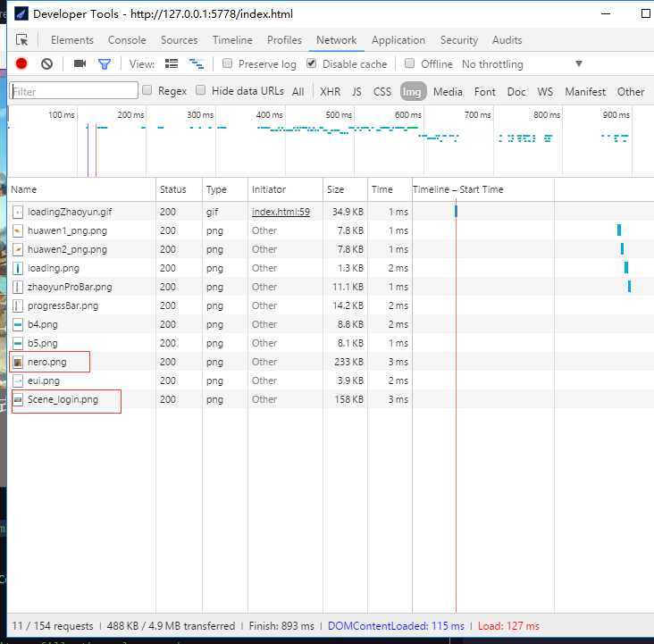Open the index.html:59 initiator link
Viewport: 654px width, 644px height.
coord(281,212)
